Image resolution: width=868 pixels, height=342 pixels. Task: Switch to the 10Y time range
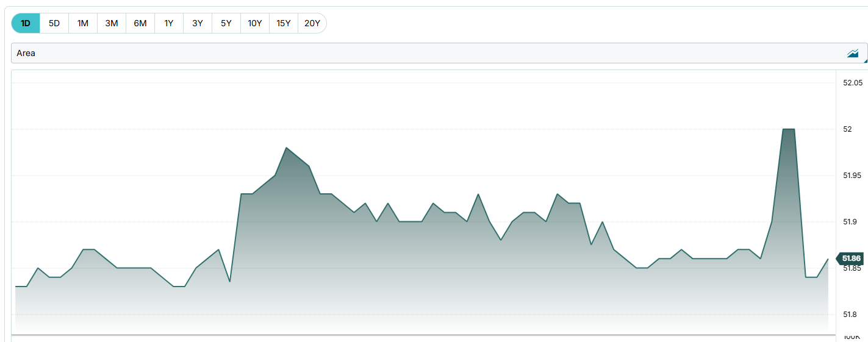pos(255,23)
